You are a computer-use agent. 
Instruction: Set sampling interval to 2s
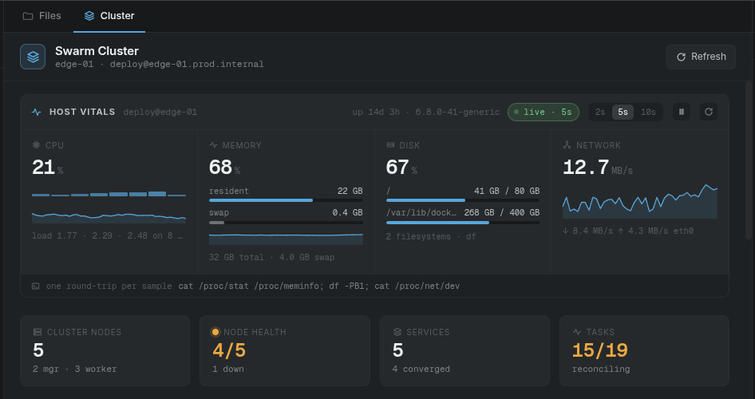pyautogui.click(x=600, y=112)
